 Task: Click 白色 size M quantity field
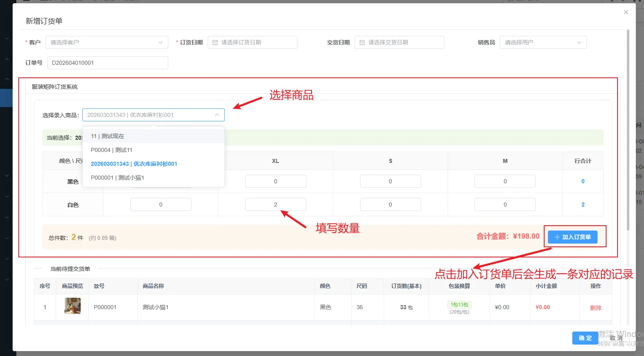(x=505, y=204)
